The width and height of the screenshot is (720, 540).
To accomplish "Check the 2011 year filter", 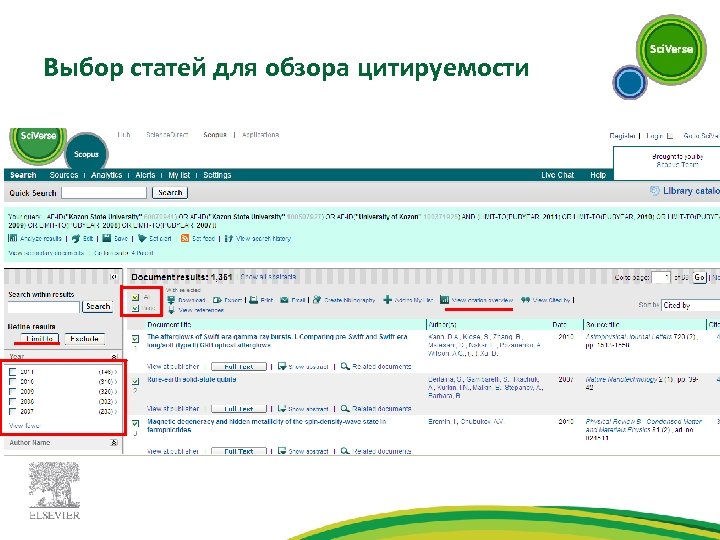I will click(x=13, y=371).
